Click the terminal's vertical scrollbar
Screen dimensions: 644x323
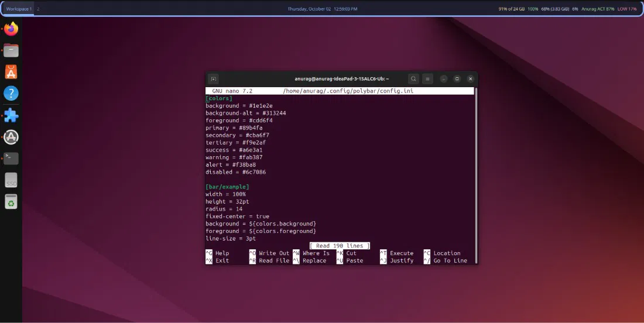point(476,176)
